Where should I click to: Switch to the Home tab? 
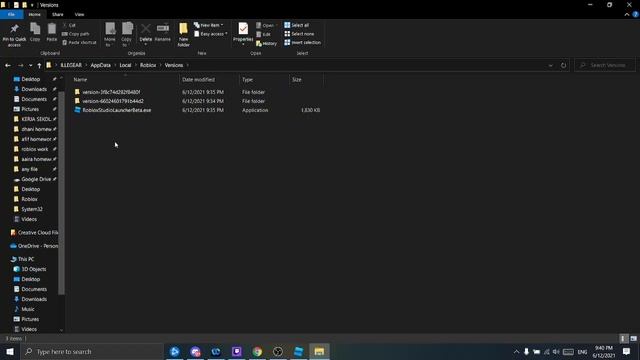[x=34, y=14]
